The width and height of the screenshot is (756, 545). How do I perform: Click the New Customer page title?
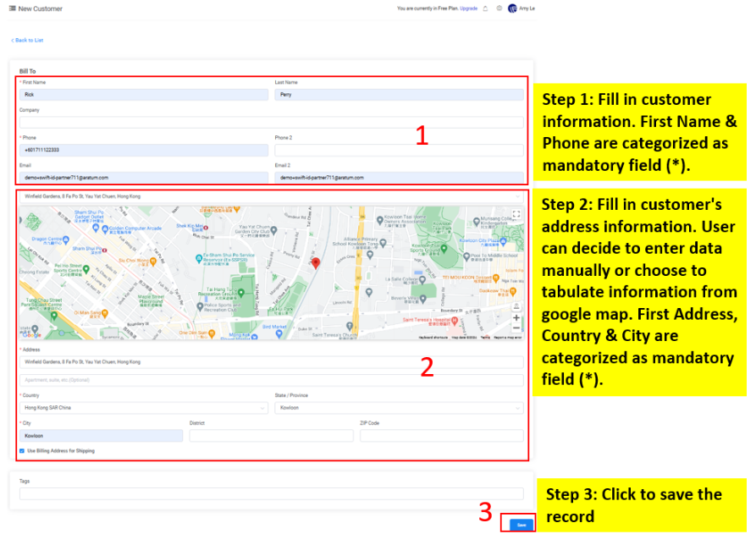tap(41, 8)
